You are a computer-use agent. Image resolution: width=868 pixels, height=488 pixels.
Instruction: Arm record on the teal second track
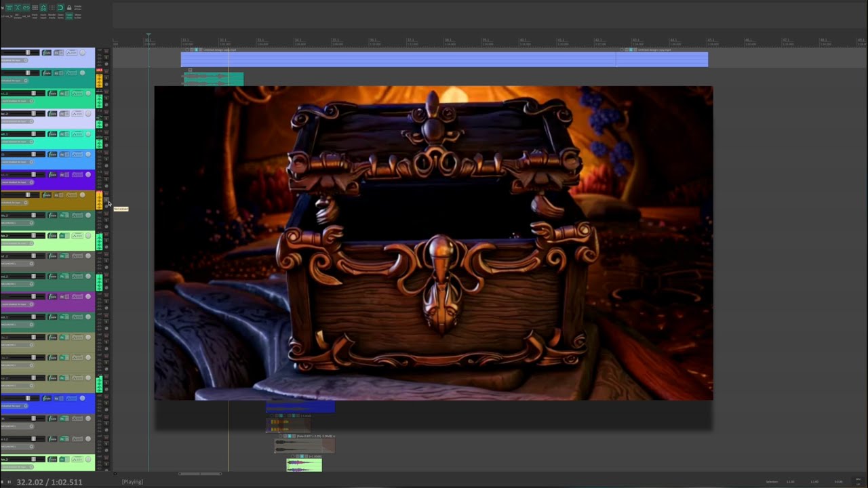coord(82,73)
